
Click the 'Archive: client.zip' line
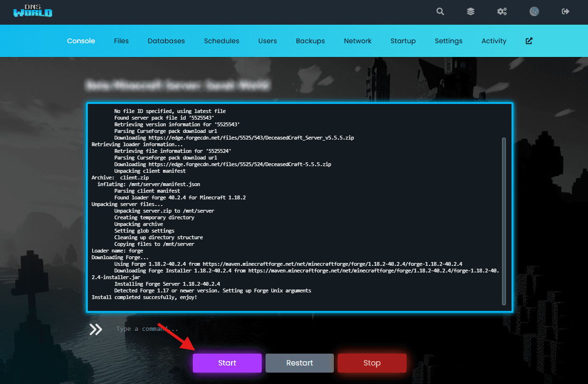tap(120, 178)
